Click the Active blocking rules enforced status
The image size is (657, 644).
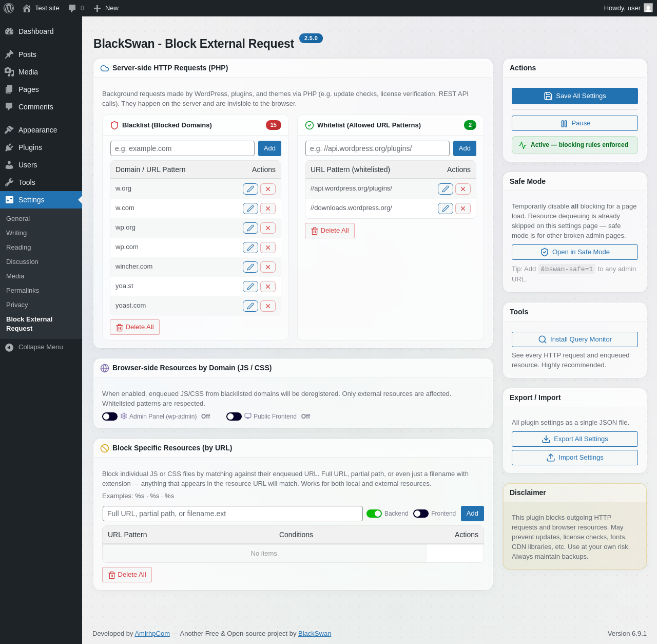click(x=575, y=145)
